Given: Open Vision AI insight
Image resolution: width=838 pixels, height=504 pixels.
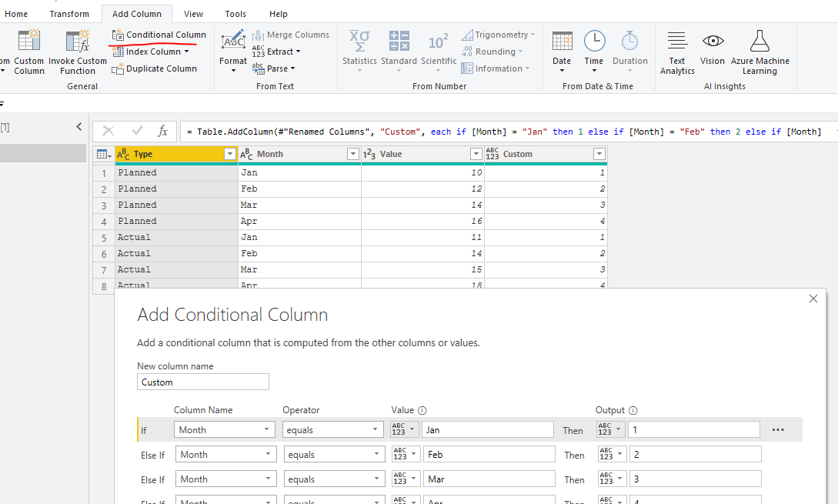Looking at the screenshot, I should pyautogui.click(x=713, y=48).
